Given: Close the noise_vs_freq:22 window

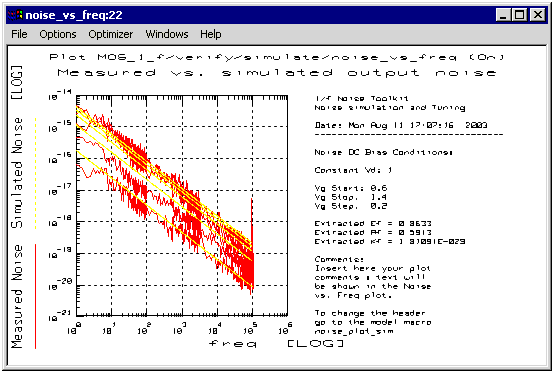Looking at the screenshot, I should click(x=538, y=15).
